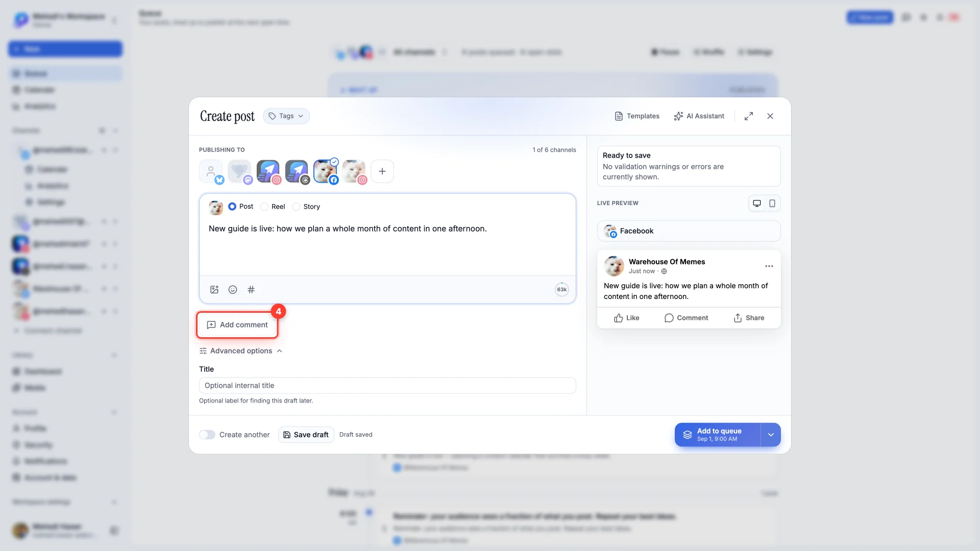This screenshot has width=980, height=551.
Task: Switch live preview to mobile view
Action: [x=772, y=204]
